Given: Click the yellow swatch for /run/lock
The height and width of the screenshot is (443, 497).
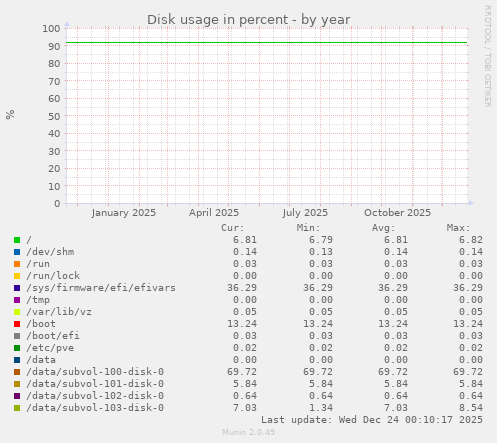Looking at the screenshot, I should [x=17, y=276].
